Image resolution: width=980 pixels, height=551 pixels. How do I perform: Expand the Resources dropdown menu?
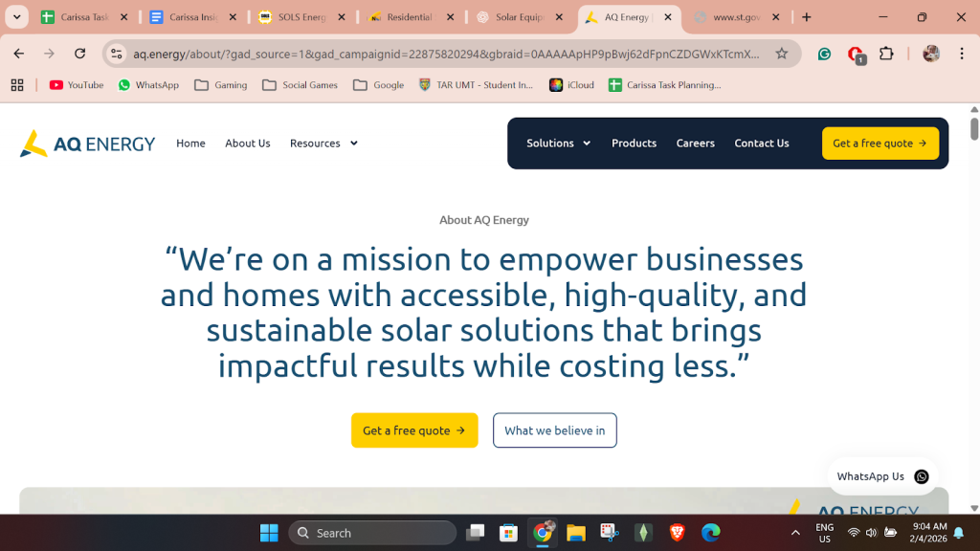point(323,143)
